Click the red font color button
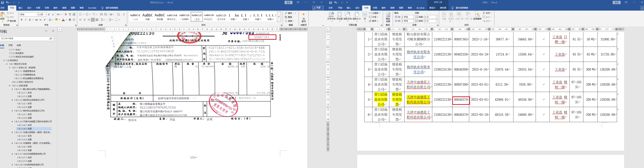The width and height of the screenshot is (644, 168). click(63, 20)
